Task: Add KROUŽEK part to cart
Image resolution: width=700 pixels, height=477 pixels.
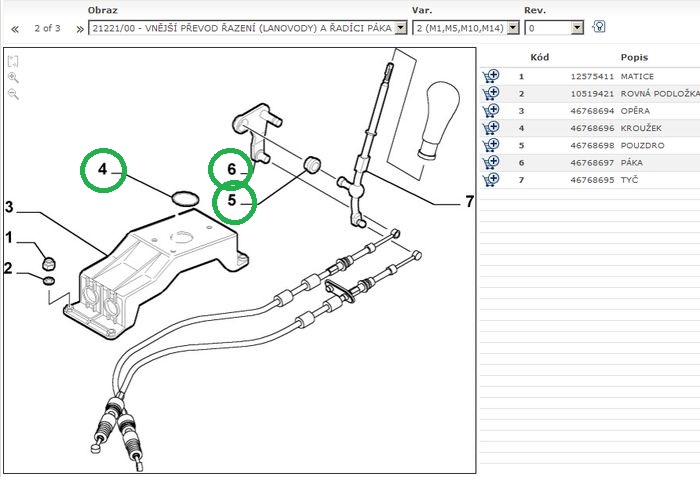Action: [491, 128]
